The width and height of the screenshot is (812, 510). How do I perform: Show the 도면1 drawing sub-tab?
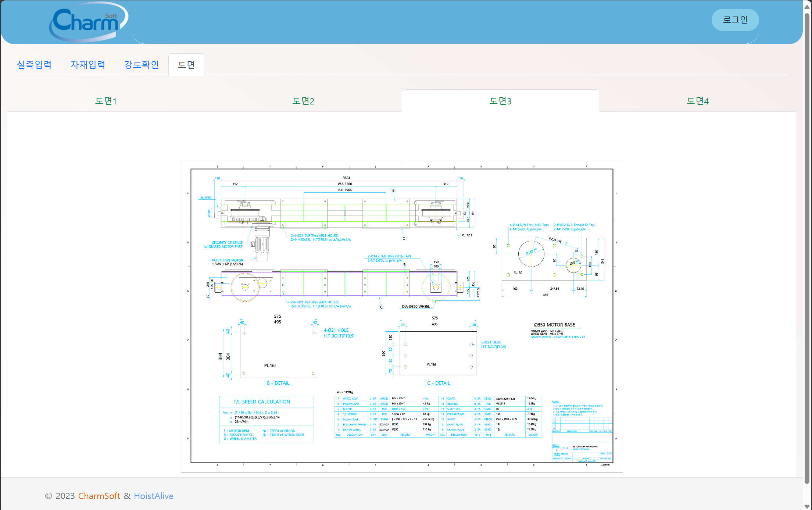point(106,101)
